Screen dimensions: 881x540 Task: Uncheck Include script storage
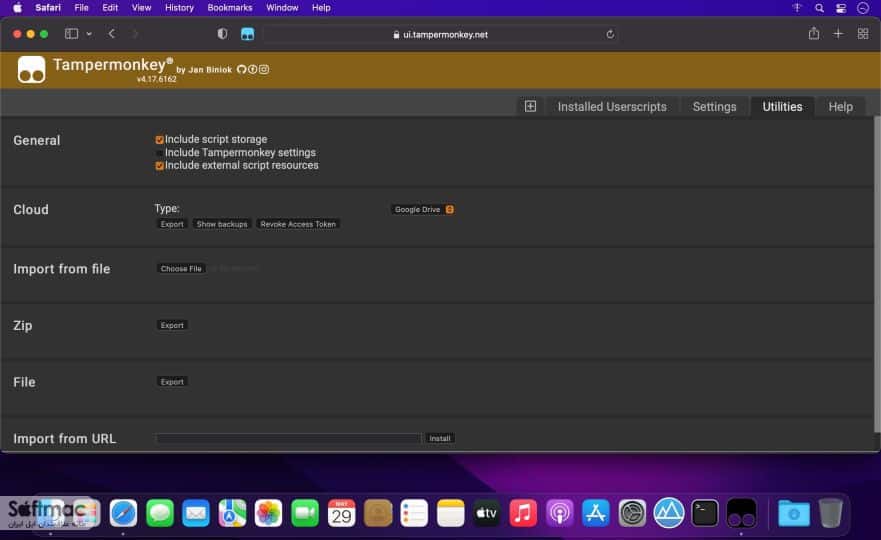pyautogui.click(x=160, y=139)
